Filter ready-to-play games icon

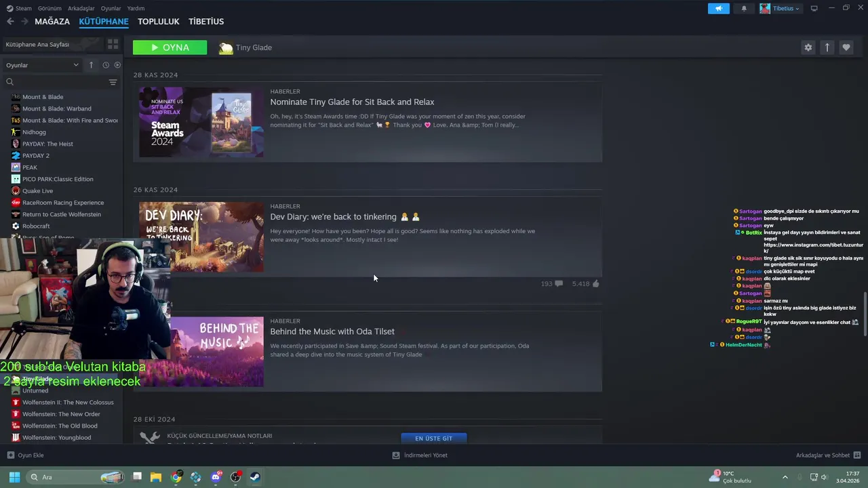(x=117, y=65)
